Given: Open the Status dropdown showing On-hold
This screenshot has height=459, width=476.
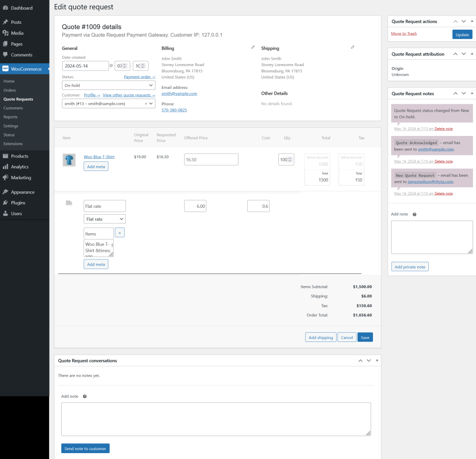Looking at the screenshot, I should point(109,85).
